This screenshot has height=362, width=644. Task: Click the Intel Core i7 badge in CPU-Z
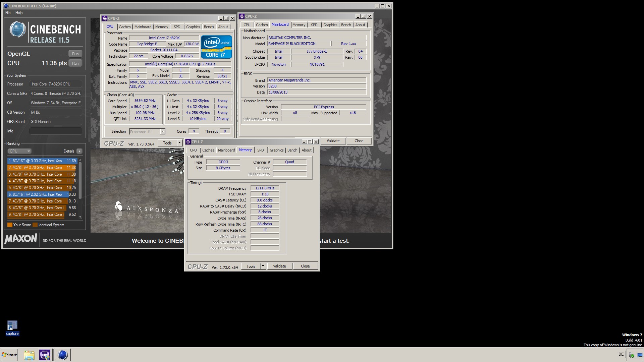(x=216, y=47)
